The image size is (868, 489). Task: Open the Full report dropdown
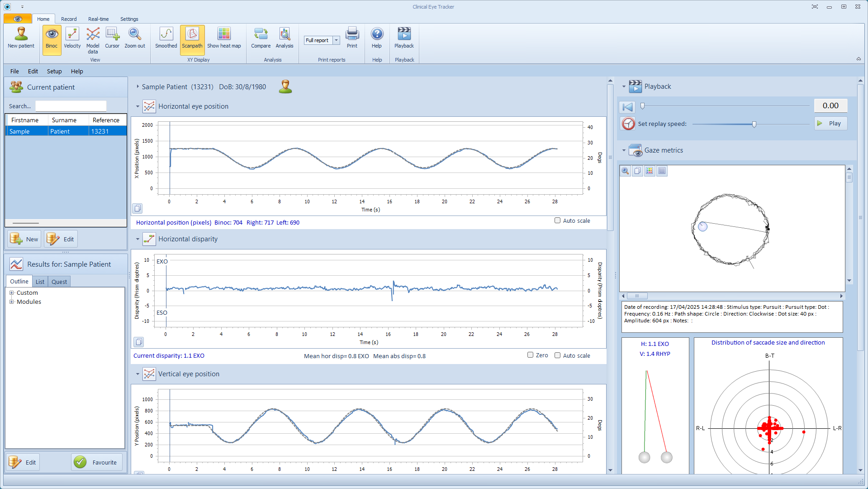pyautogui.click(x=336, y=40)
